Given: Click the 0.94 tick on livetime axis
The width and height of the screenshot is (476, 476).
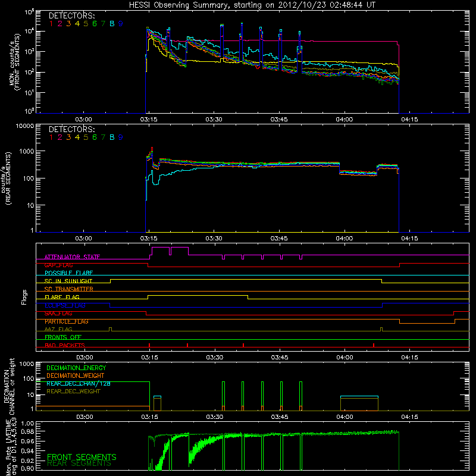Looking at the screenshot, I should tap(28, 451).
